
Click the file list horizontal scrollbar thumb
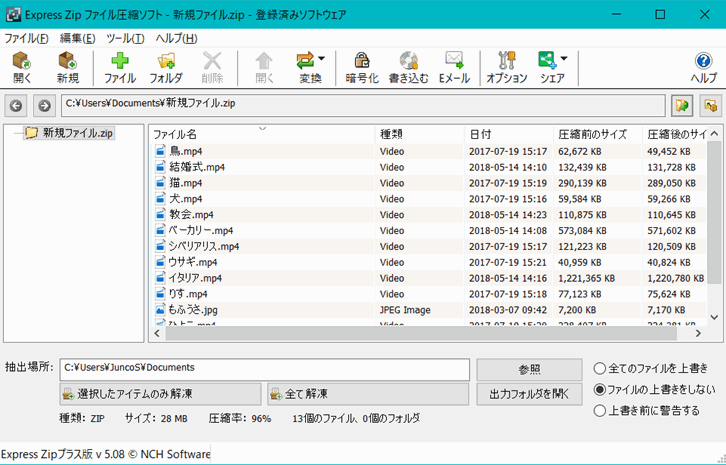pyautogui.click(x=420, y=333)
